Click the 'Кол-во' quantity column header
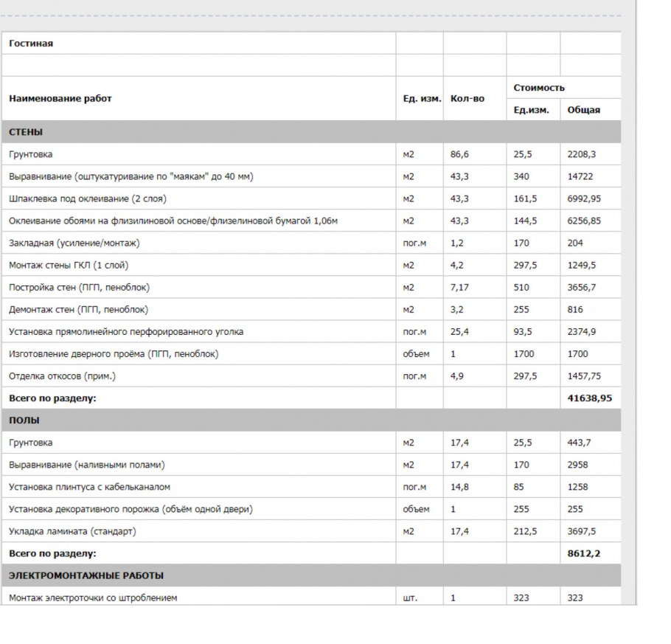 pos(467,98)
